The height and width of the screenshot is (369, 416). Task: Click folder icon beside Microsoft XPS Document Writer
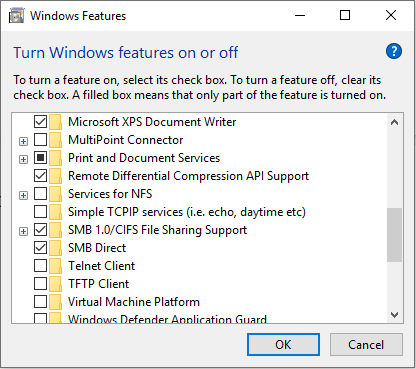tap(56, 122)
